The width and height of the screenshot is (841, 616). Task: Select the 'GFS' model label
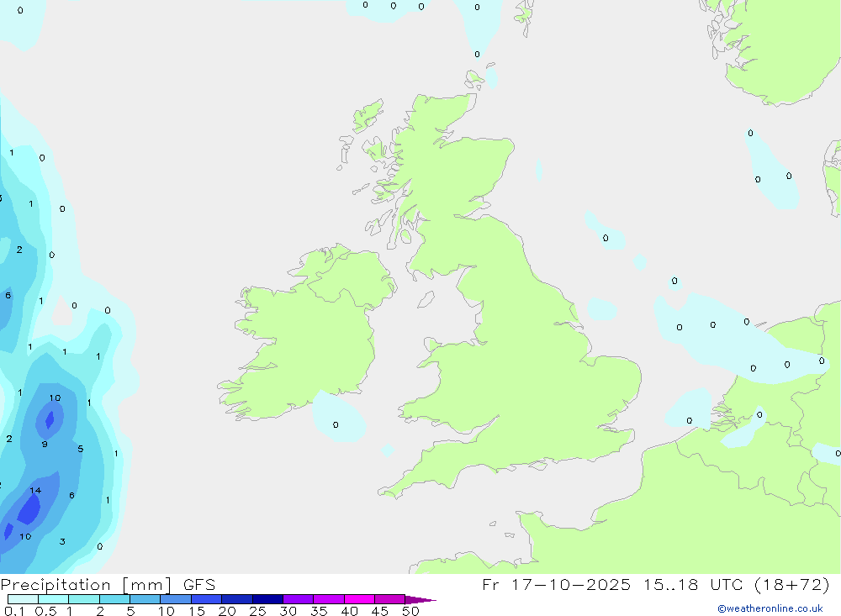pyautogui.click(x=199, y=584)
